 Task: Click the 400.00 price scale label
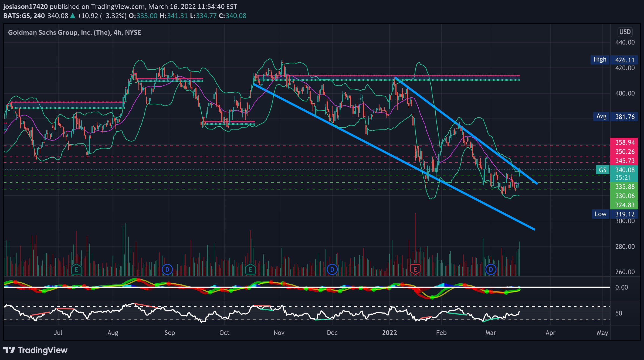pos(625,93)
